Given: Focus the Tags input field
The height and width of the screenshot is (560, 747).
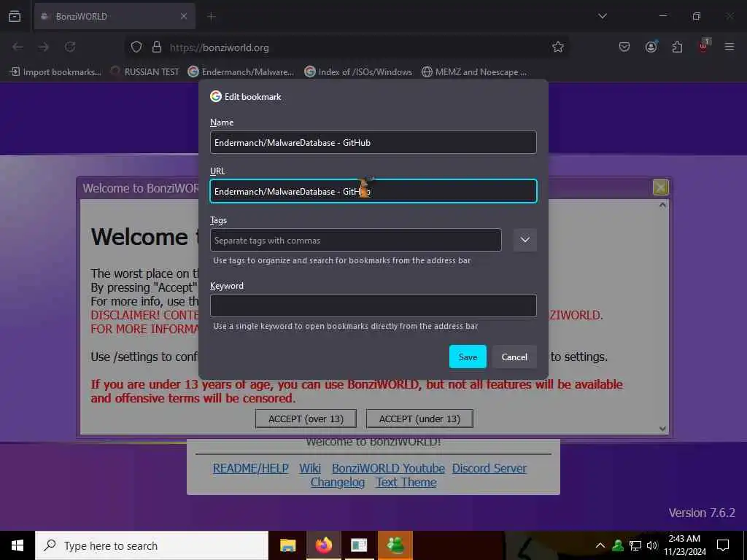Looking at the screenshot, I should (356, 240).
